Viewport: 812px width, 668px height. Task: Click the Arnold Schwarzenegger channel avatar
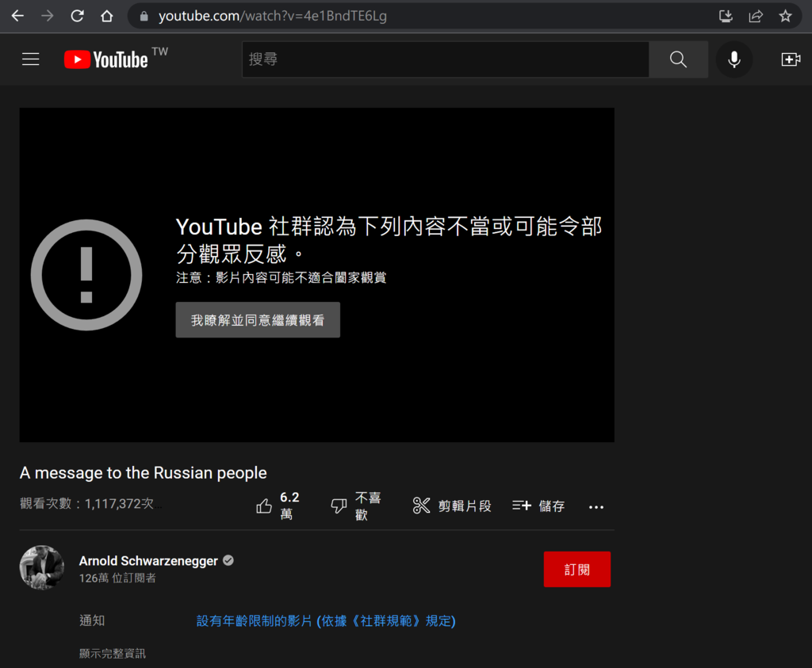point(42,567)
